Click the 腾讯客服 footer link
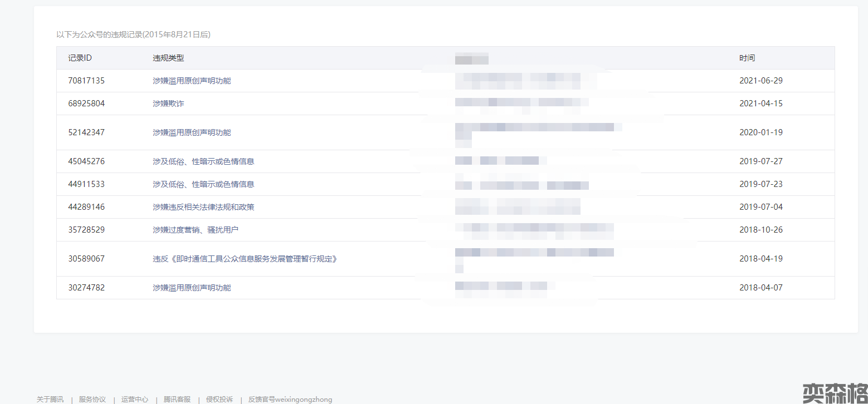The height and width of the screenshot is (404, 868). pos(177,399)
